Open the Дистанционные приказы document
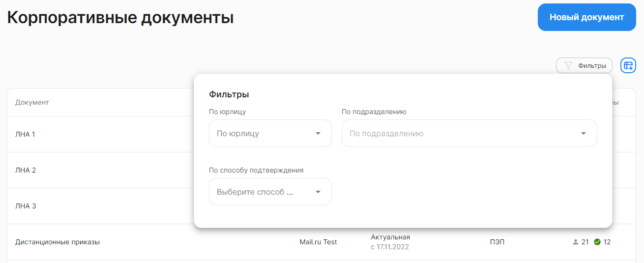 click(58, 242)
